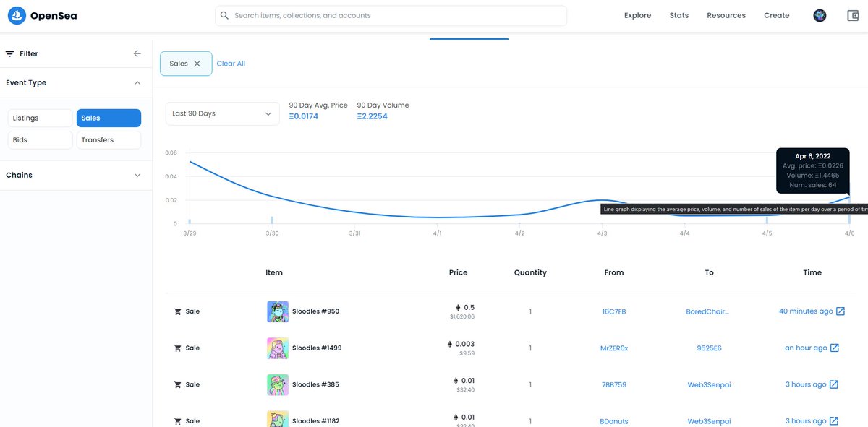
Task: Focus the search items input field
Action: [x=391, y=15]
